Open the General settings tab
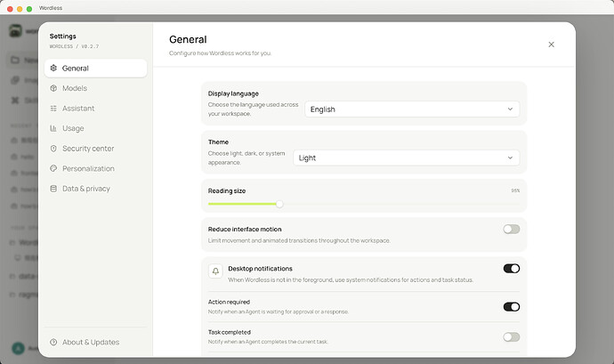Image resolution: width=614 pixels, height=364 pixels. click(x=95, y=69)
